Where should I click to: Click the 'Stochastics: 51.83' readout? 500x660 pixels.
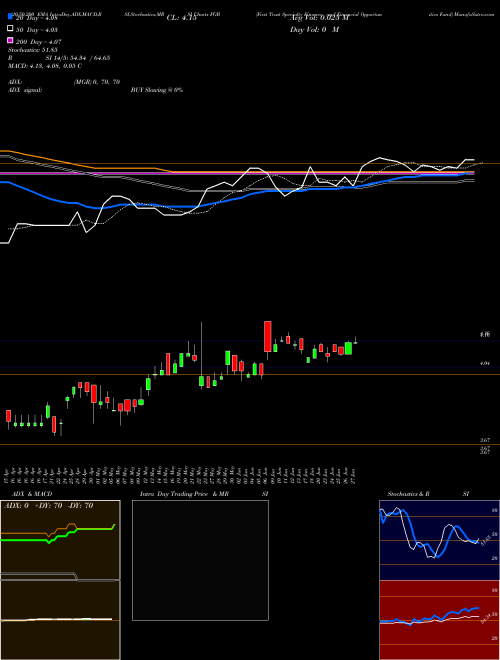(33, 50)
